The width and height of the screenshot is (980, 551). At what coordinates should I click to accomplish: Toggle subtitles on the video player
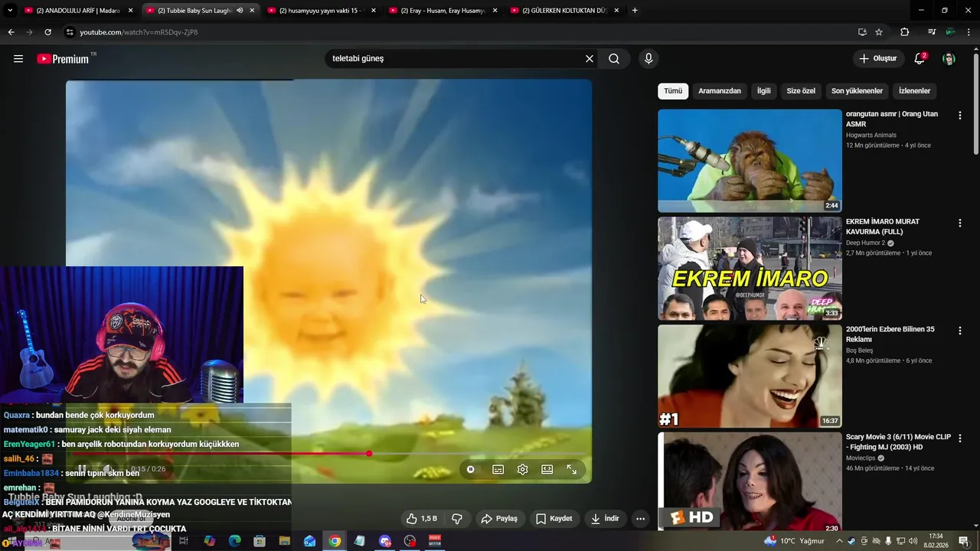[498, 469]
